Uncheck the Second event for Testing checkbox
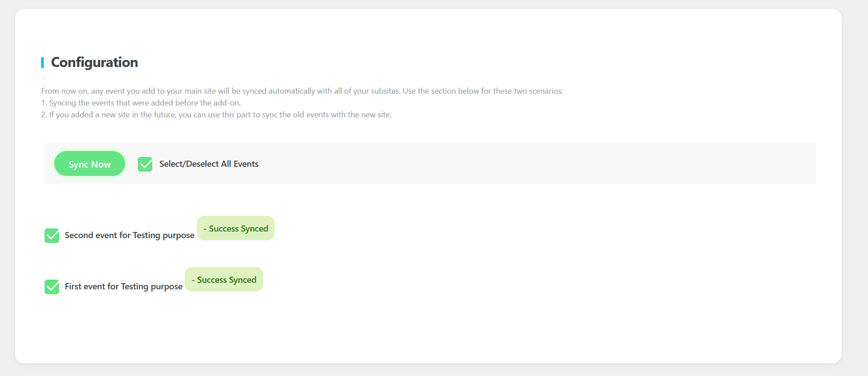This screenshot has width=868, height=376. 52,235
